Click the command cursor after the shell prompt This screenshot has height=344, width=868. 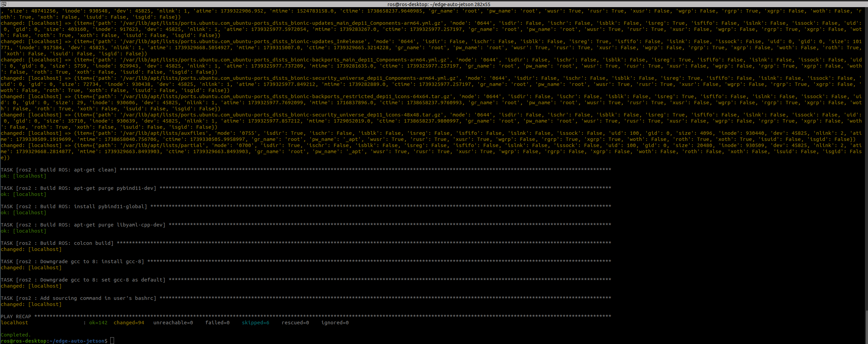click(x=112, y=341)
